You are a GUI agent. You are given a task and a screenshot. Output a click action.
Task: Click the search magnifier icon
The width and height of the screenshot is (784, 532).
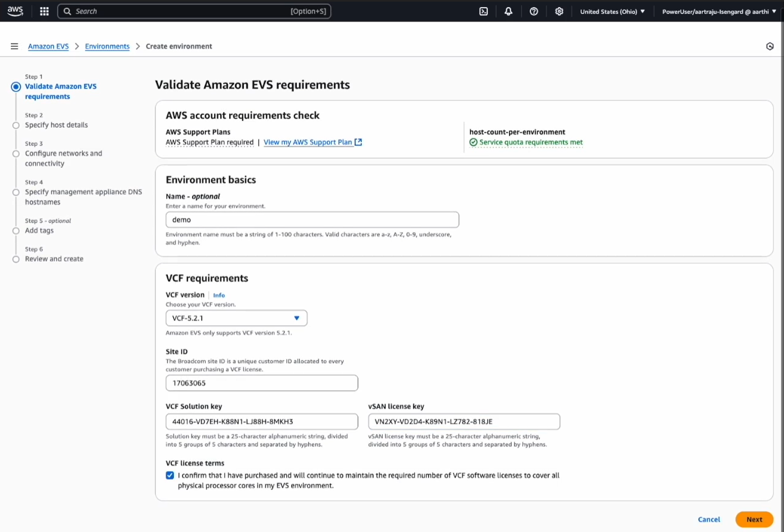coord(67,11)
